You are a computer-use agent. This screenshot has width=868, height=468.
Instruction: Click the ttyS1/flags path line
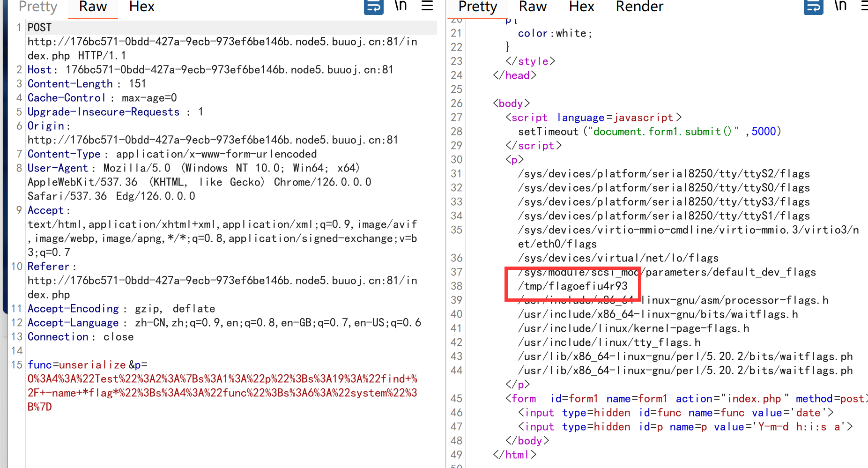664,216
